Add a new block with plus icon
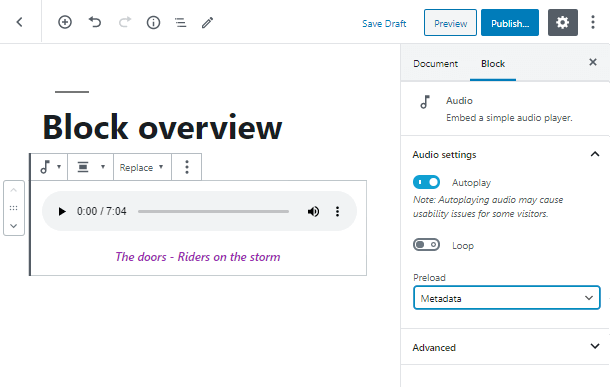610x387 pixels. pos(65,22)
